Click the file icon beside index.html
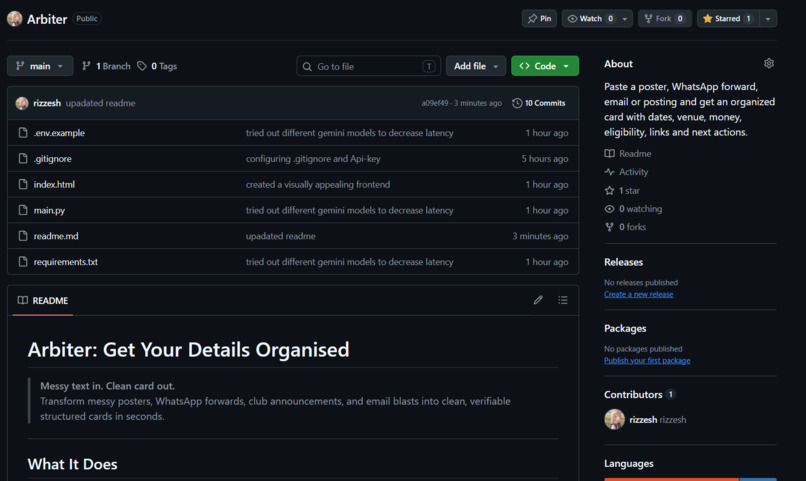The height and width of the screenshot is (481, 806). click(x=23, y=184)
